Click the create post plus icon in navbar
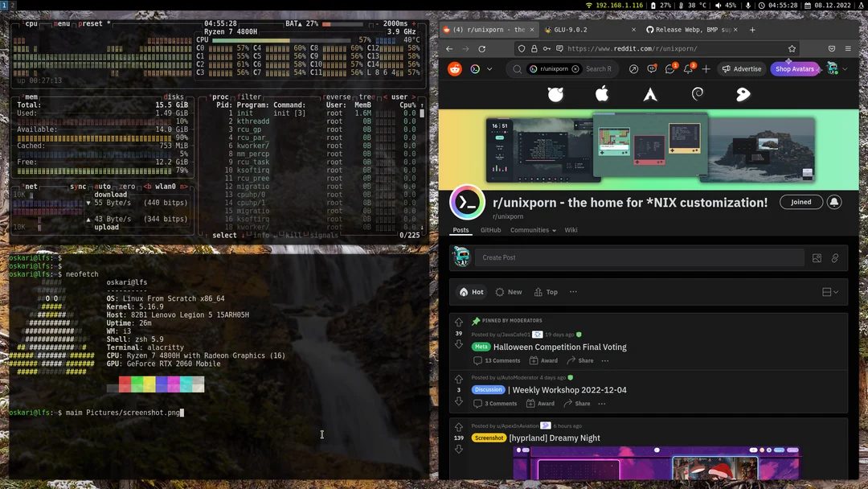Image resolution: width=868 pixels, height=489 pixels. 706,68
